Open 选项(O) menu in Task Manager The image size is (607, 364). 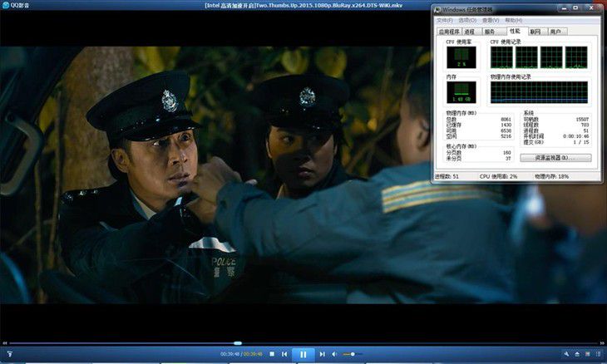click(x=467, y=20)
